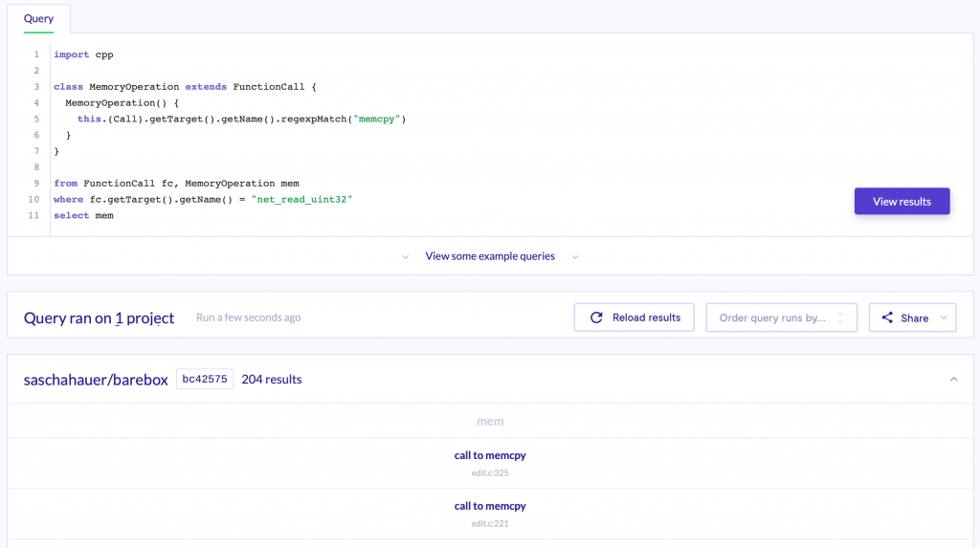The width and height of the screenshot is (980, 548).
Task: Click chevron left of View some example queries
Action: [406, 256]
